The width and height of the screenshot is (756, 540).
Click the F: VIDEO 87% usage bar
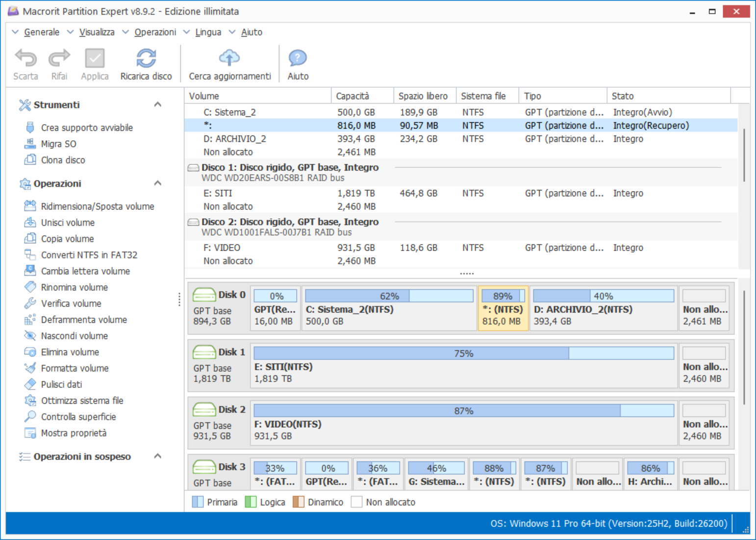464,411
